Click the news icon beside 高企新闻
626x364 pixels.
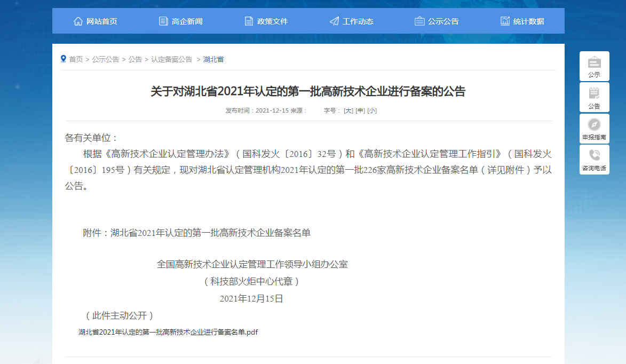[163, 21]
